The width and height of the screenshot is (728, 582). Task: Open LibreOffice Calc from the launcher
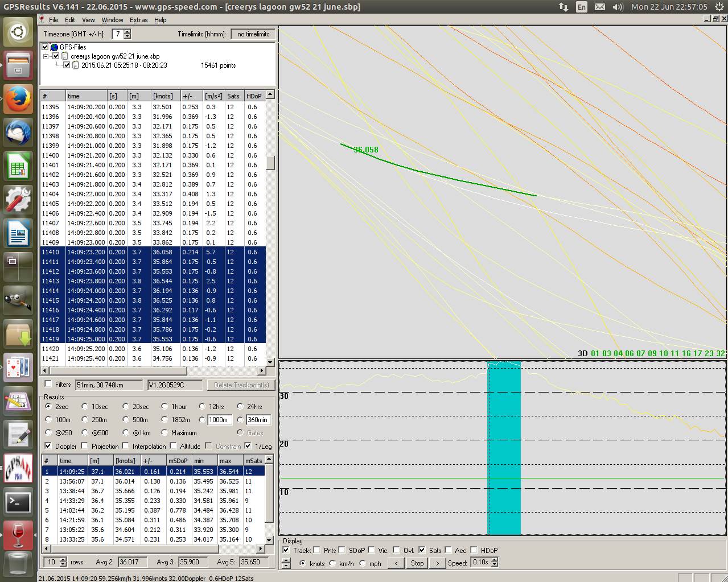18,167
